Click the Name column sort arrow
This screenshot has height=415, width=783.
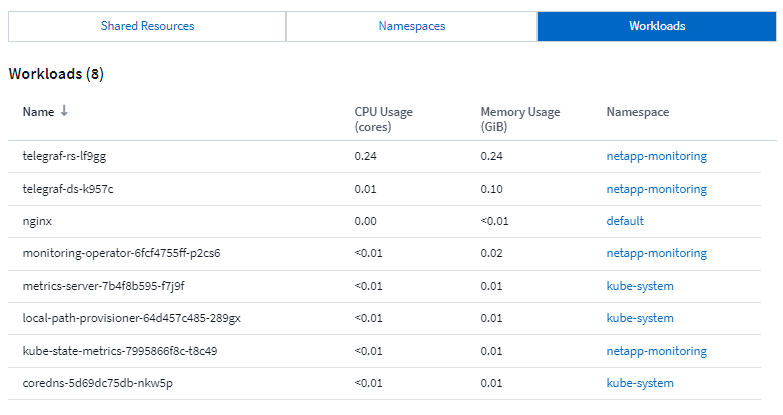[65, 112]
